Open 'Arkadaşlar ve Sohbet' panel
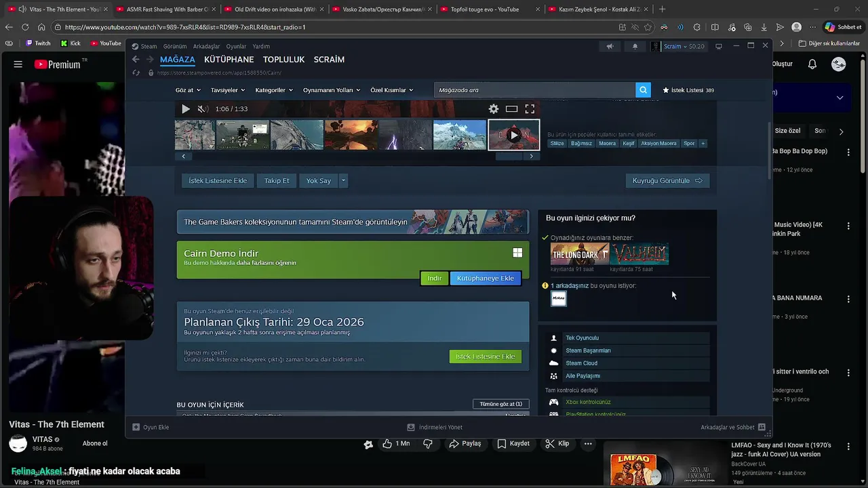 point(733,428)
